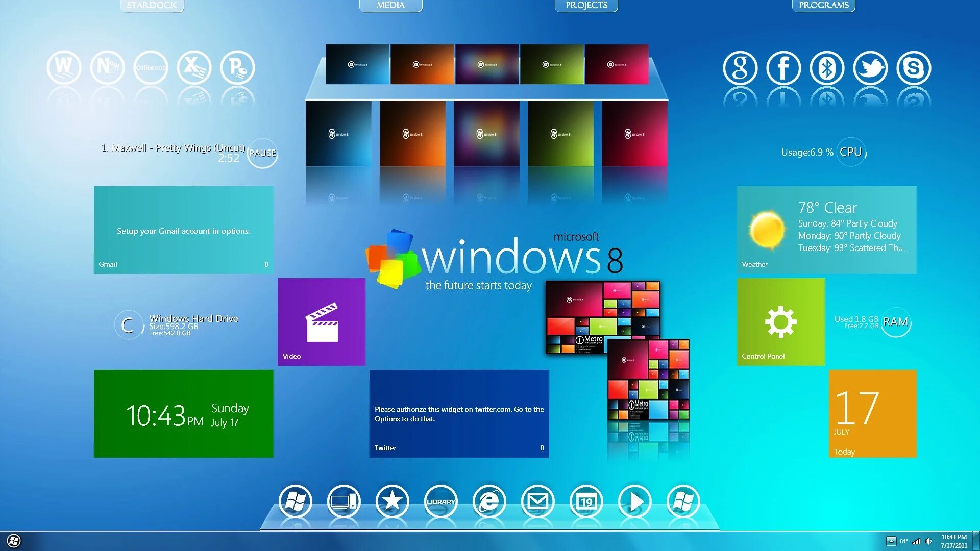
Task: Toggle the media Play icon in the dock
Action: (x=634, y=502)
